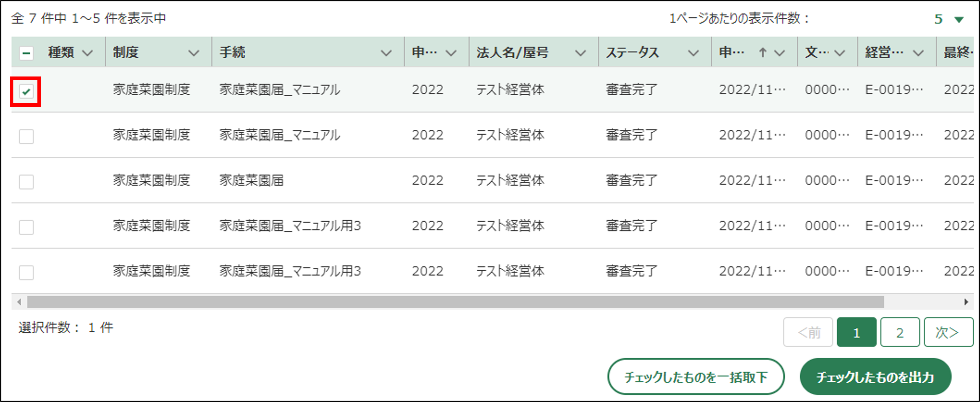Screen dimensions: 980x402
Task: Click the sort arrow in the 申… date column
Action: pyautogui.click(x=762, y=52)
